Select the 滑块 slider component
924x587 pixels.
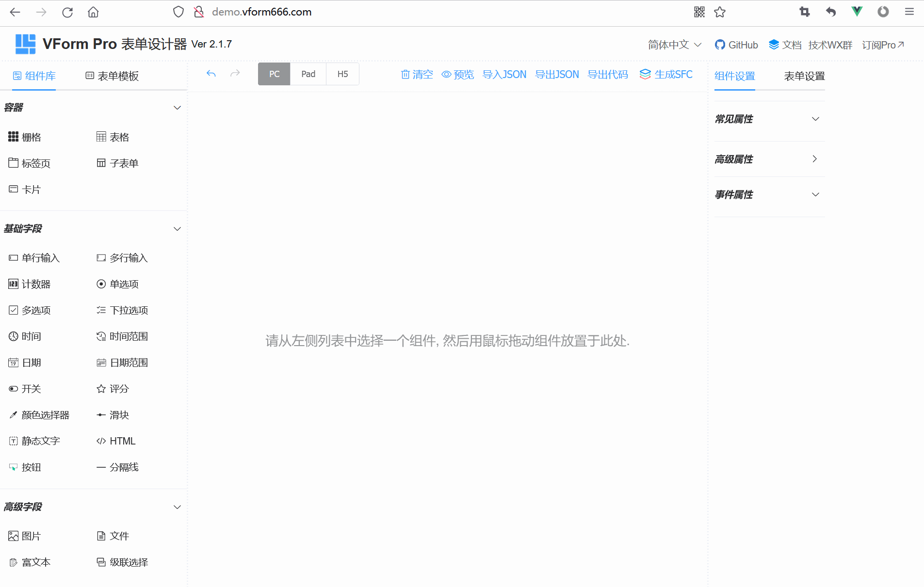[118, 414]
